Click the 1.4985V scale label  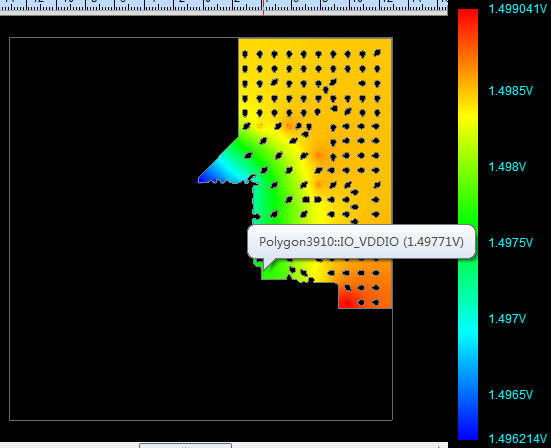511,91
